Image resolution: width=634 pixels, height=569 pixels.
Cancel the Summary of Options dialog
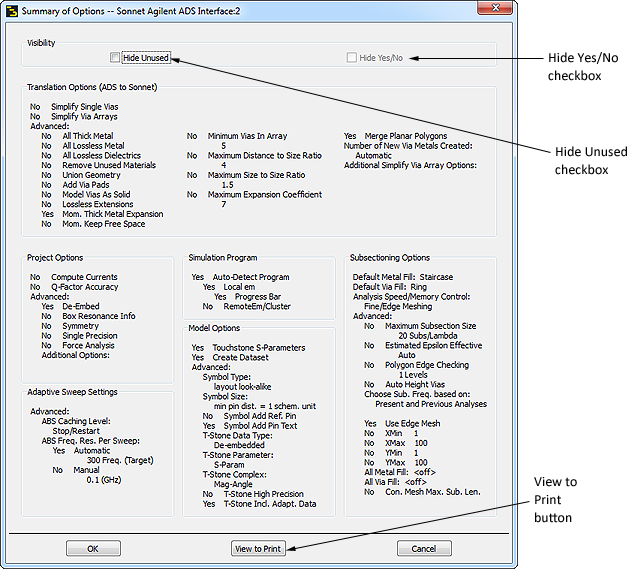tap(424, 549)
